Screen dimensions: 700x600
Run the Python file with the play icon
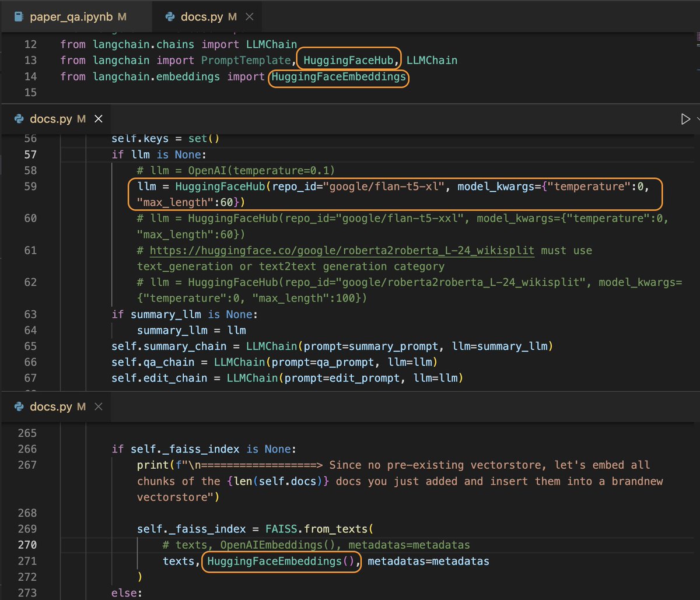pyautogui.click(x=685, y=119)
